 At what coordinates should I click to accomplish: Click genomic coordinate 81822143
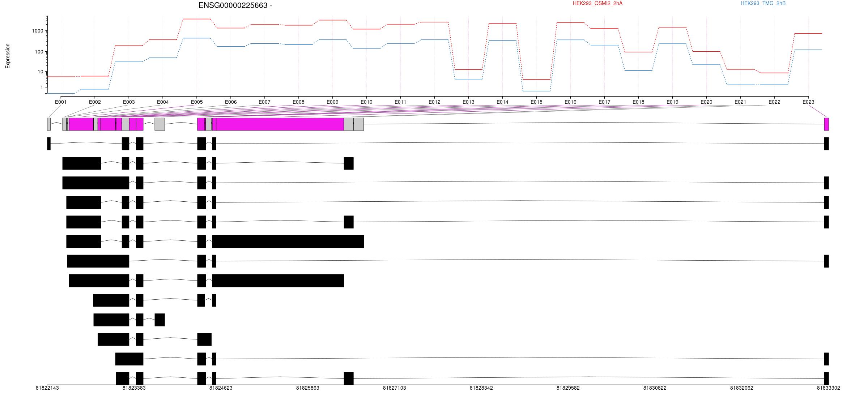coord(47,388)
